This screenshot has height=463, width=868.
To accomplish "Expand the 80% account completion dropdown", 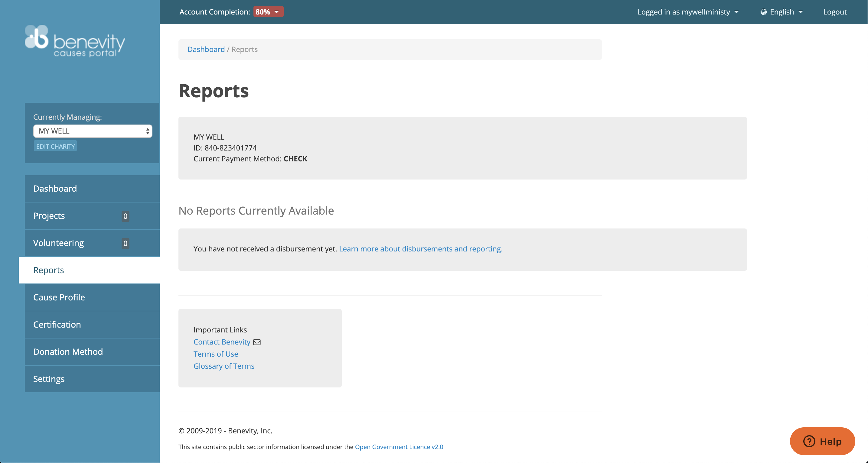I will pos(268,12).
